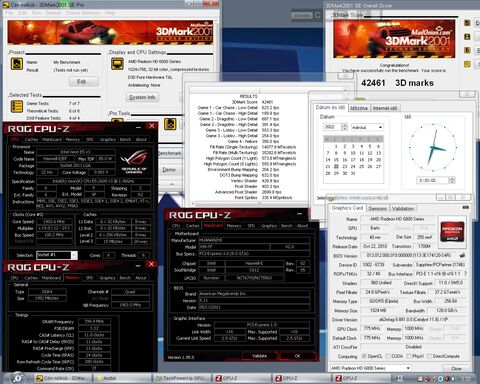
Task: Toggle the DirectCompute checkbox
Action: pyautogui.click(x=429, y=356)
